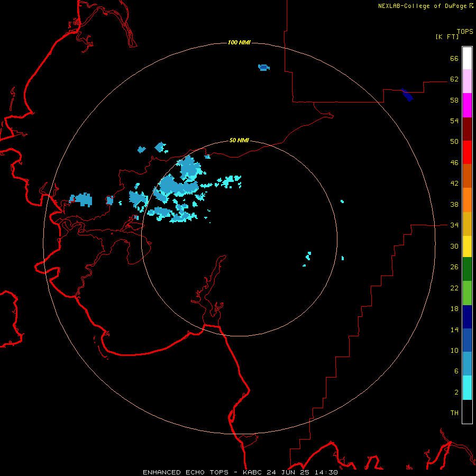Click the 62 legend value
476x476 pixels.
(454, 79)
